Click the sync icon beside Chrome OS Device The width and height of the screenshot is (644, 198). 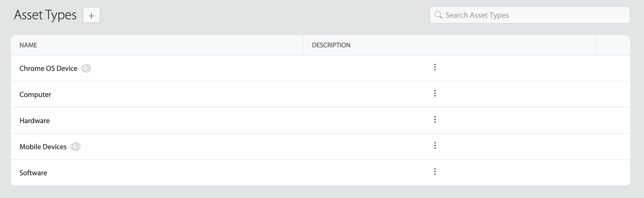point(86,68)
